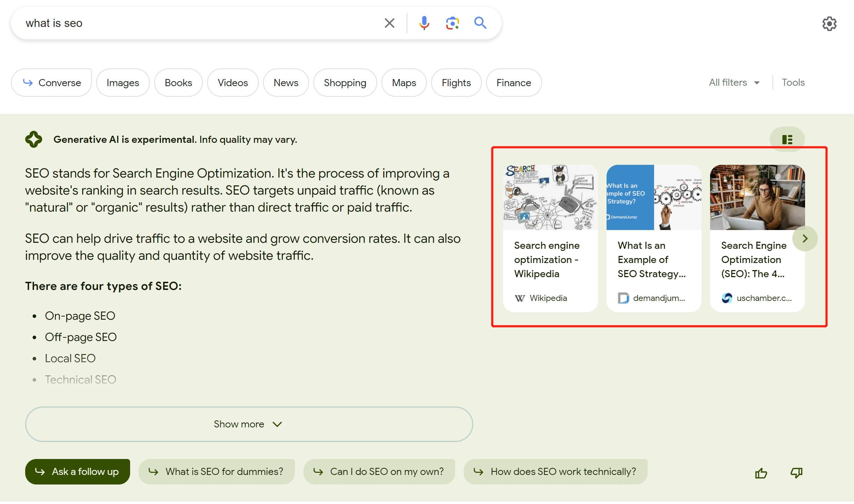Open Google Lens image search

(x=452, y=23)
